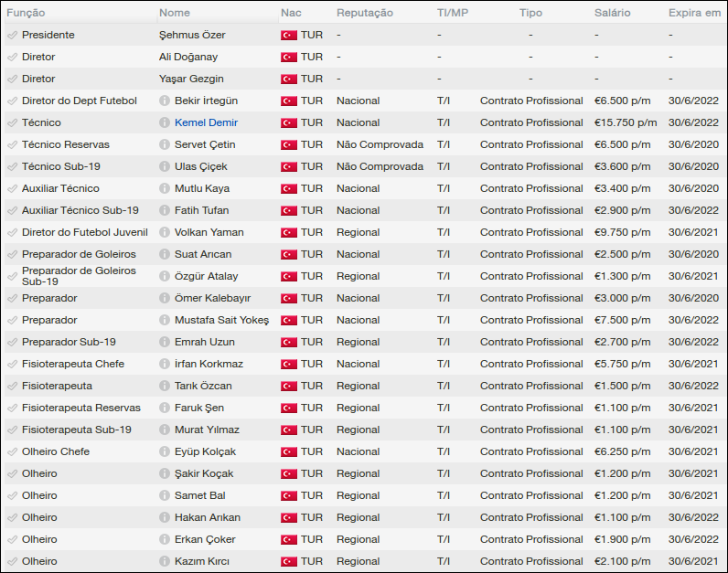This screenshot has width=728, height=573.
Task: Sort by Expira em column header
Action: click(694, 13)
